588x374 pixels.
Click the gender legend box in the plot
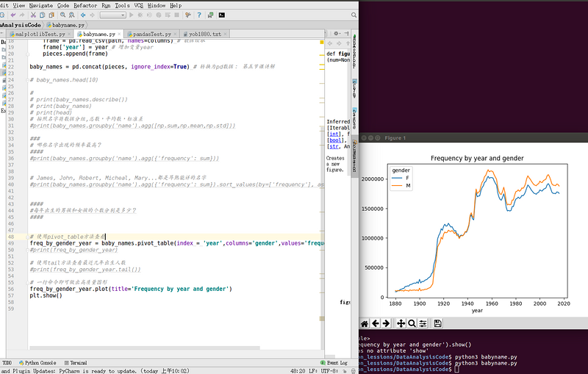coord(401,179)
